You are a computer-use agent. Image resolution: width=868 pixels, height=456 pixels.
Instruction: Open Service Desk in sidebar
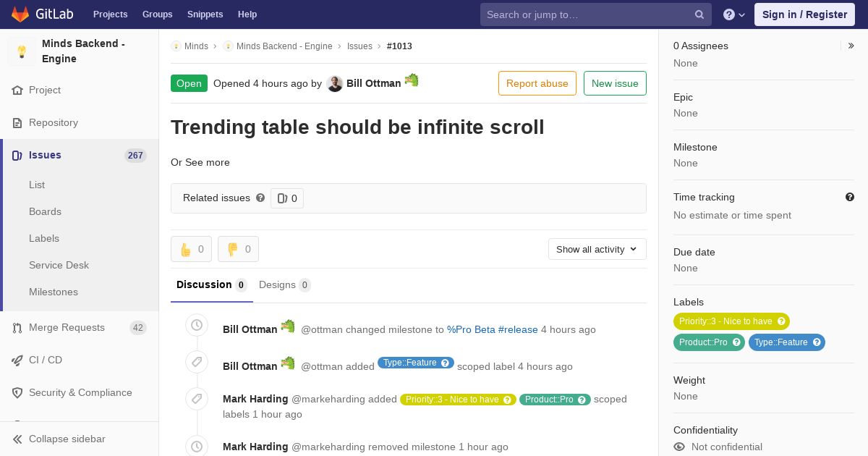click(59, 266)
